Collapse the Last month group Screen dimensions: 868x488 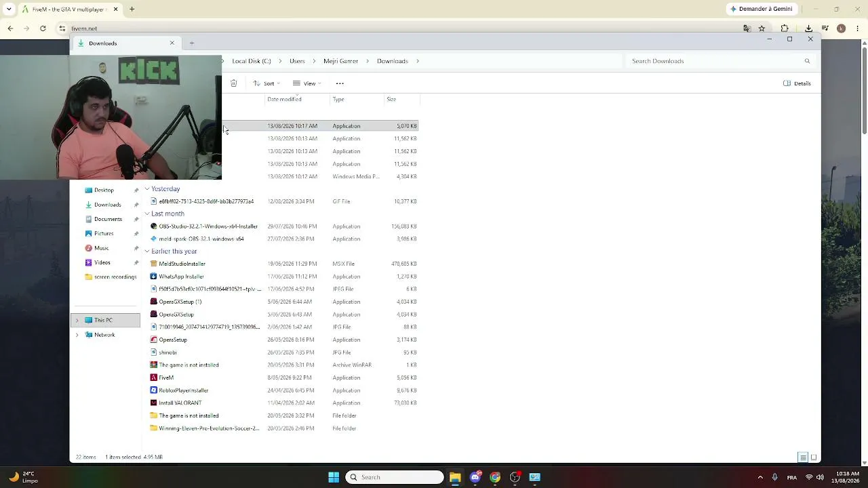(147, 214)
